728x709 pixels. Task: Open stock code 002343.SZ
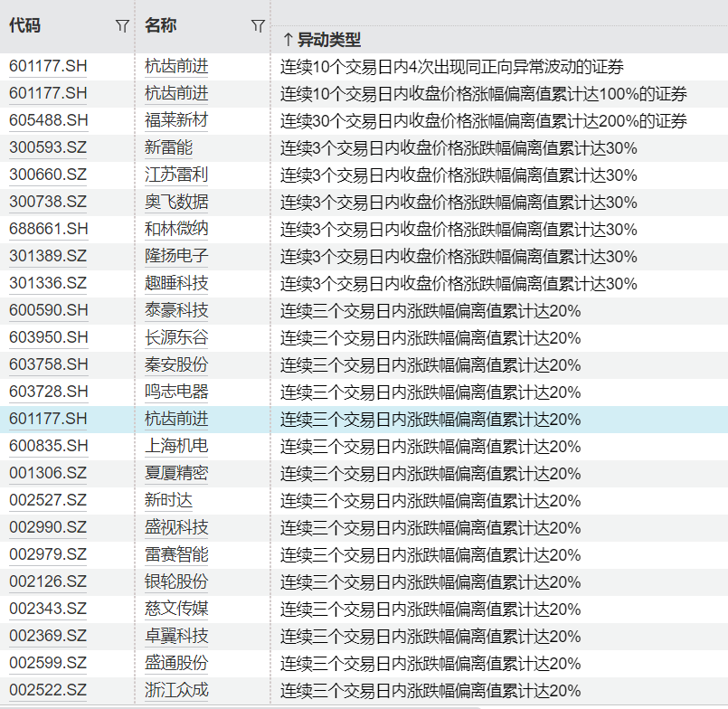(48, 609)
